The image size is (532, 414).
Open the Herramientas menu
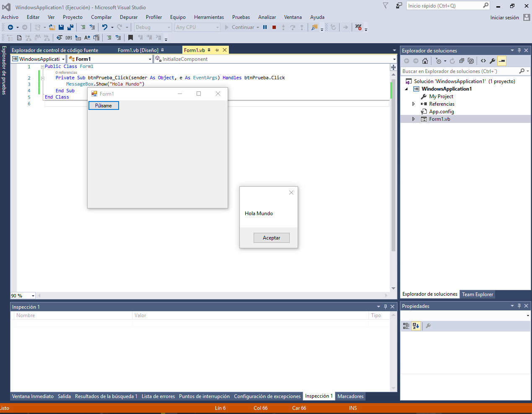(209, 17)
